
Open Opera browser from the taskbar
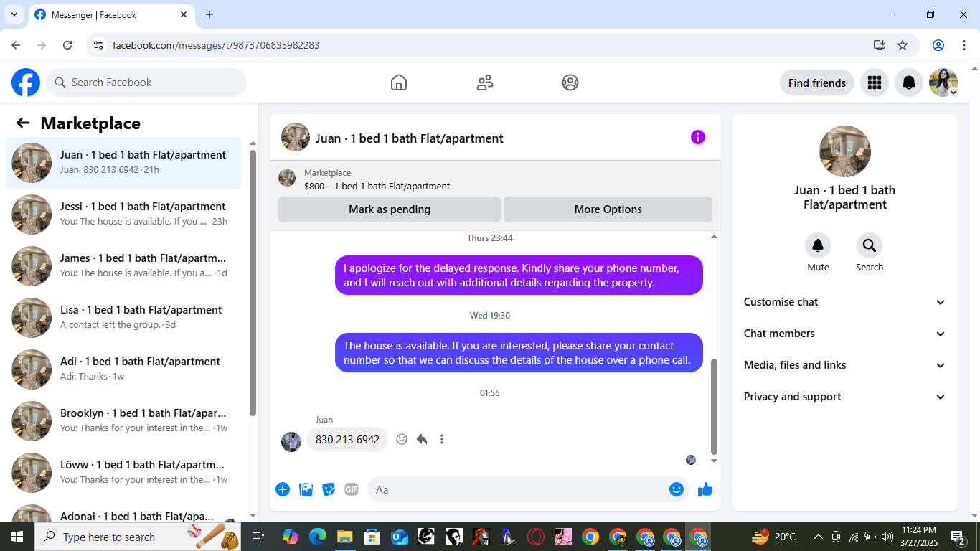(536, 537)
